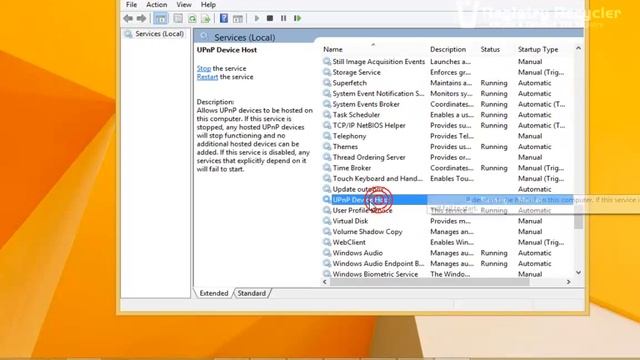Click the vertical scrollbar thumb
Image resolution: width=640 pixels, height=360 pixels.
tap(578, 216)
